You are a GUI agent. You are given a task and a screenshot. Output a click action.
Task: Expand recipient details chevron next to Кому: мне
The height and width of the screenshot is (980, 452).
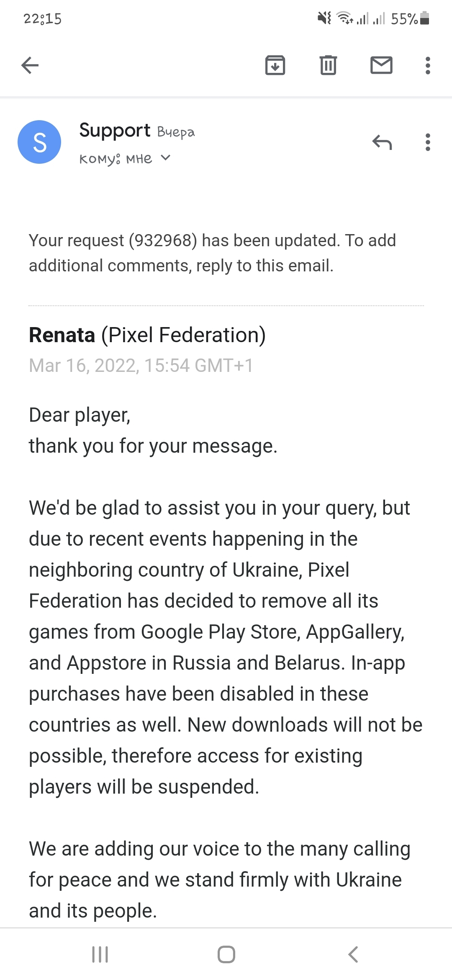166,158
